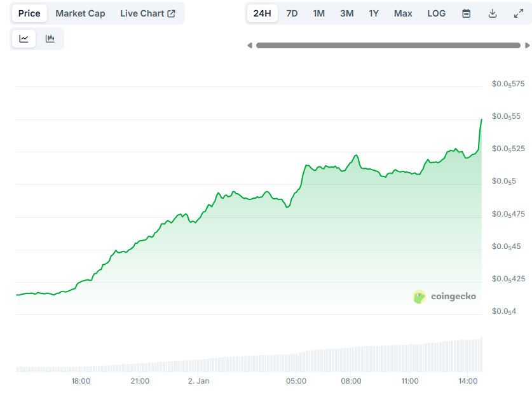The image size is (532, 395).
Task: Click the left arrow on the timeline scrollbar
Action: [x=249, y=45]
